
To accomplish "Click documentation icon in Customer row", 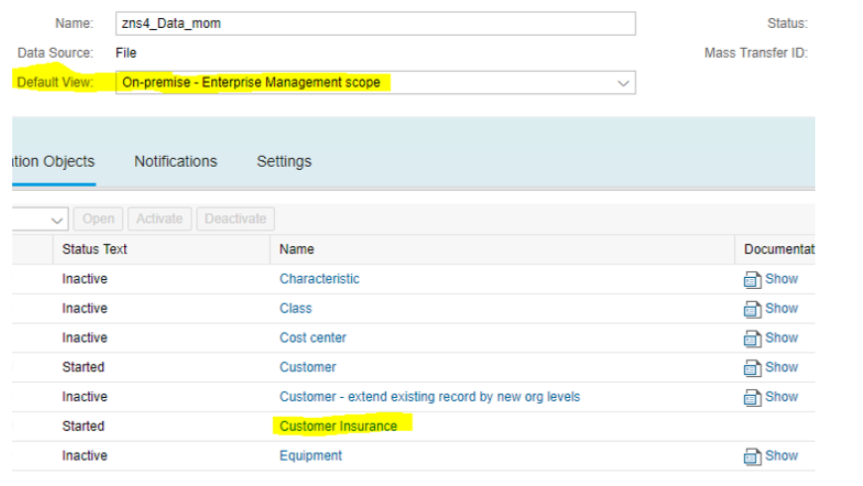I will 753,368.
